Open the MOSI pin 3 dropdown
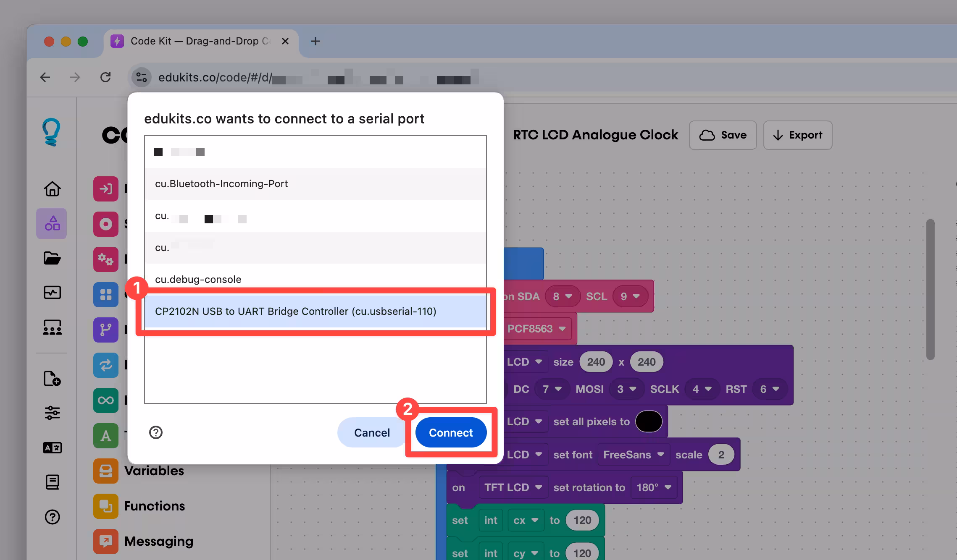The image size is (957, 560). click(627, 389)
